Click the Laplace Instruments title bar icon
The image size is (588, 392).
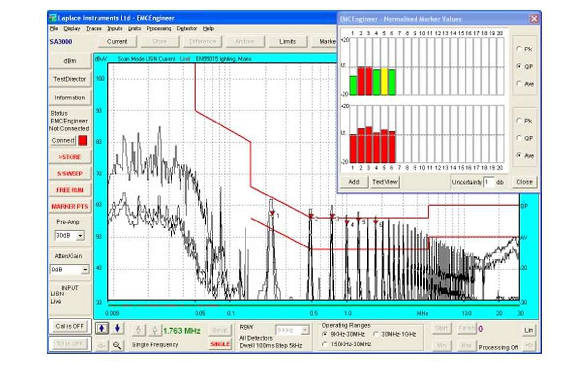(x=52, y=18)
